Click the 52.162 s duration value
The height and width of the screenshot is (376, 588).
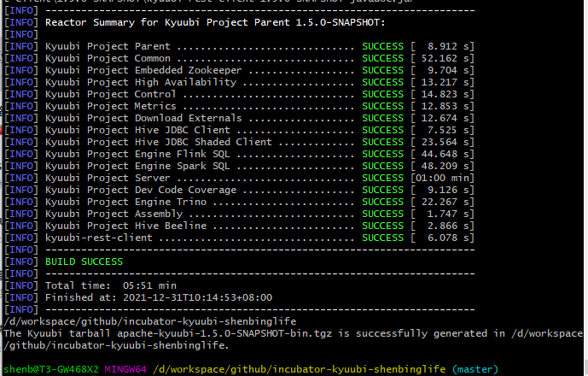445,59
